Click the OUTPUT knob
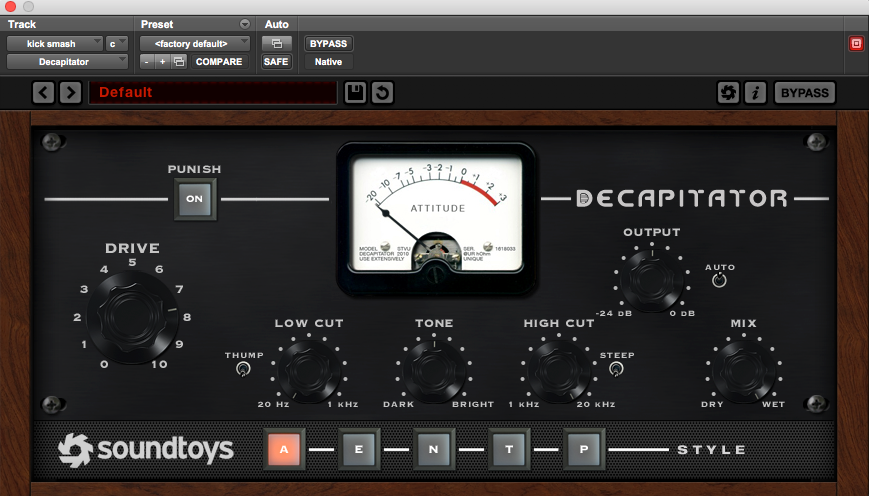Screen dimensions: 869x496 (652, 279)
